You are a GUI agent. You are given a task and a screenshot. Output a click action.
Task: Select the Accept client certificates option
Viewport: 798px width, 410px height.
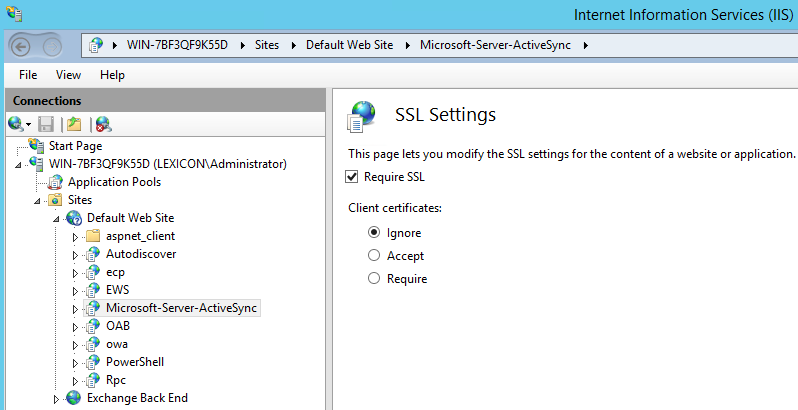click(374, 255)
